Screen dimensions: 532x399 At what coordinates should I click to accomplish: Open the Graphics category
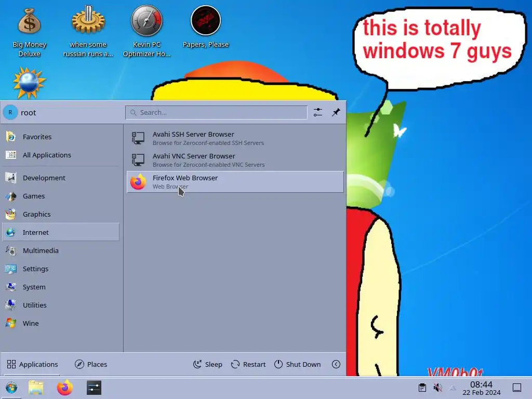61,214
